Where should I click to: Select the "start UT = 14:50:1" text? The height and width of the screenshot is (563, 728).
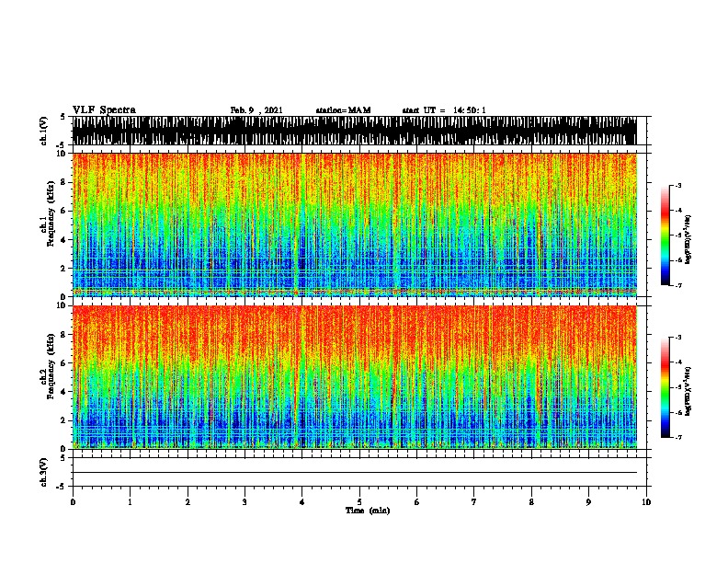[444, 110]
